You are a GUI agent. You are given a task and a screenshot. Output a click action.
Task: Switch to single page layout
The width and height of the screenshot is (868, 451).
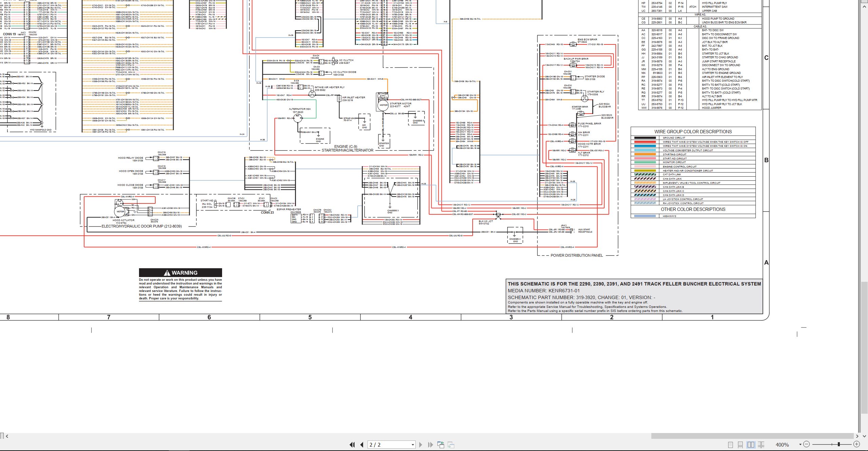pyautogui.click(x=730, y=445)
